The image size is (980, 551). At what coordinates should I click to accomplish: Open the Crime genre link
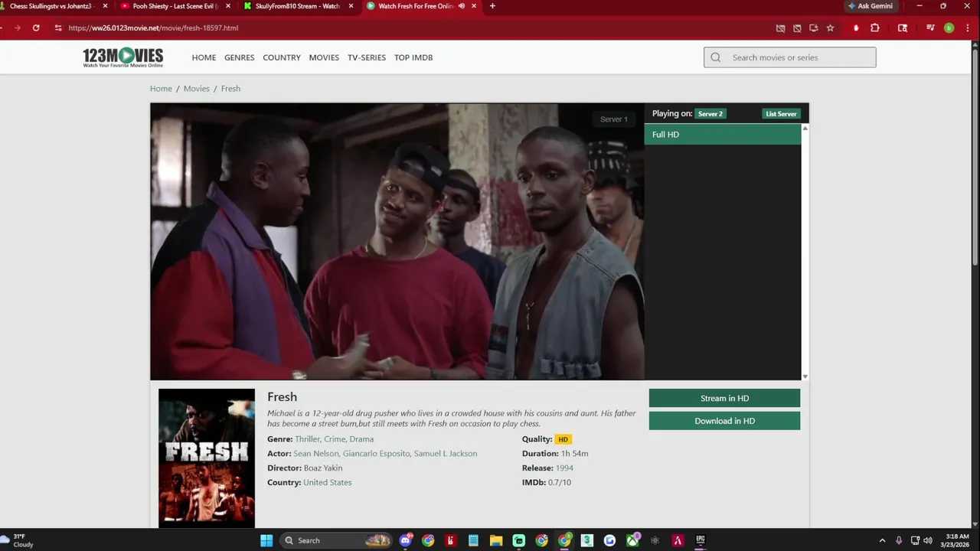click(x=335, y=439)
